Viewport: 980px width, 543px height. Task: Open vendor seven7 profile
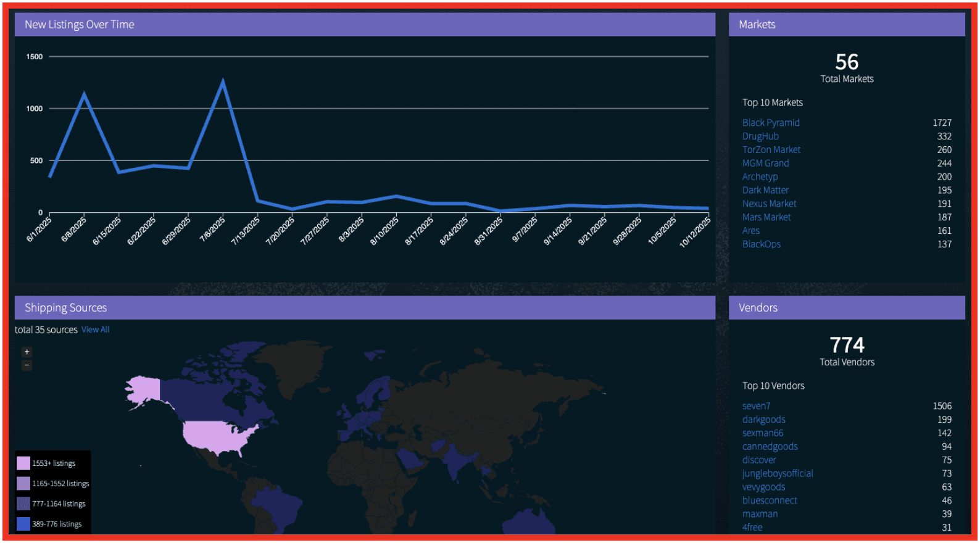pos(756,406)
